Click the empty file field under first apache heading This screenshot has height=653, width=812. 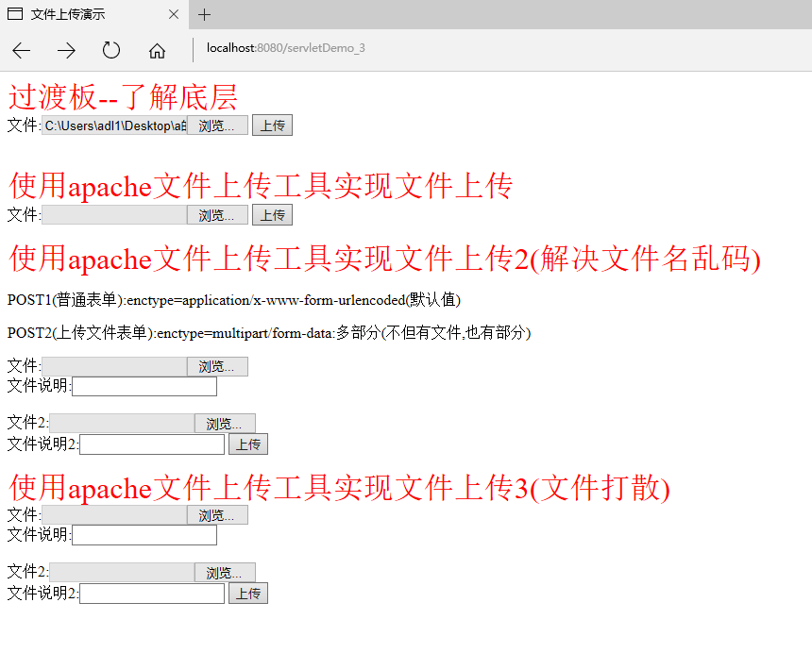pos(114,215)
